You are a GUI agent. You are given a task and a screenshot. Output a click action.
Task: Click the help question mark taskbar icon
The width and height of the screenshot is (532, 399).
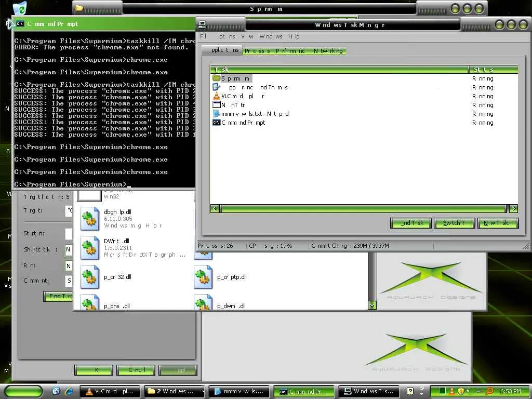point(410,391)
